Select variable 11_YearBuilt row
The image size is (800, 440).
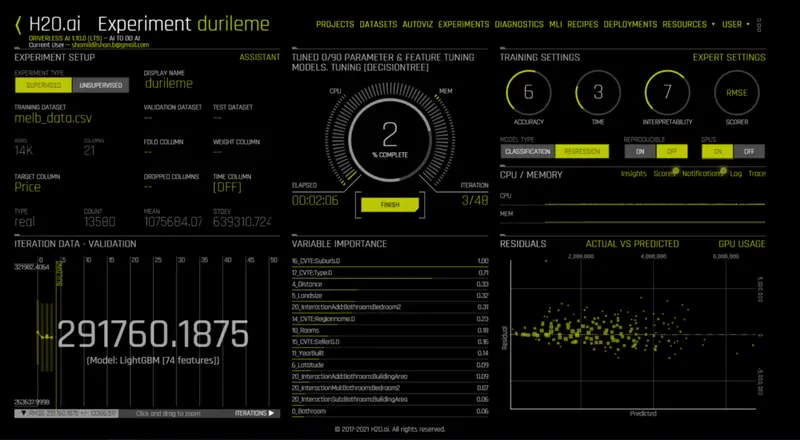click(390, 353)
